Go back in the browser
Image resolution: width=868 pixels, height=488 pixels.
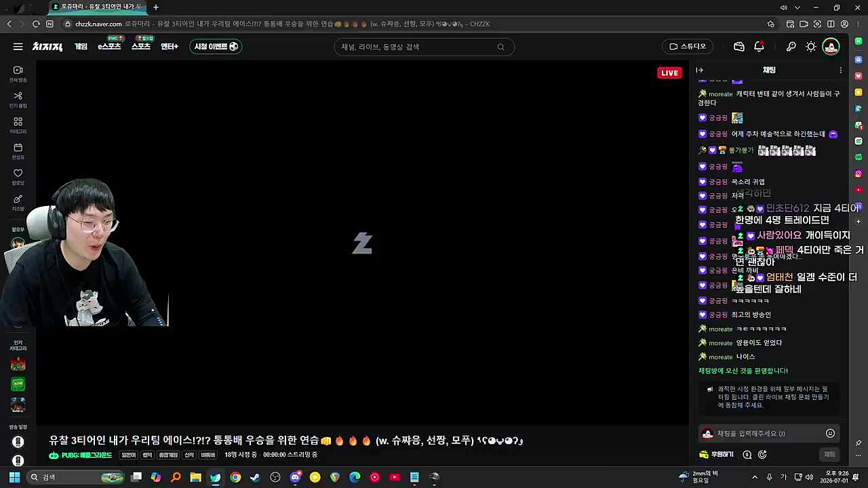pyautogui.click(x=9, y=24)
